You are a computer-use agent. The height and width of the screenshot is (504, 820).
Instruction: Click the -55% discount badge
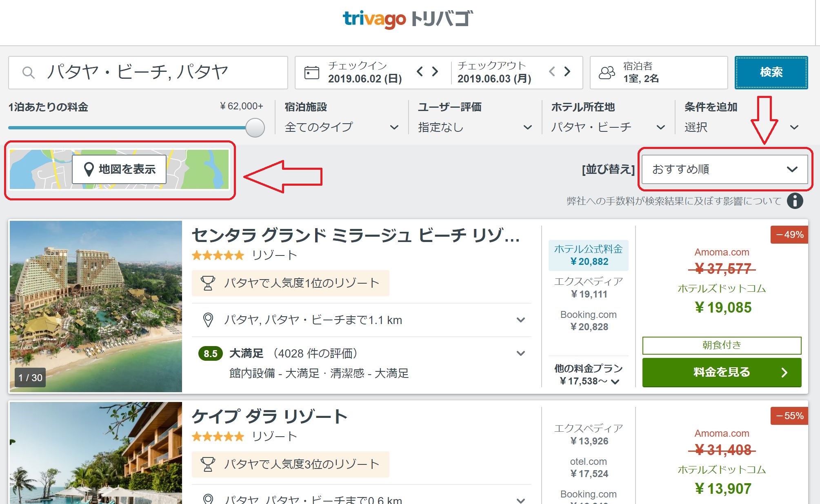pos(789,416)
